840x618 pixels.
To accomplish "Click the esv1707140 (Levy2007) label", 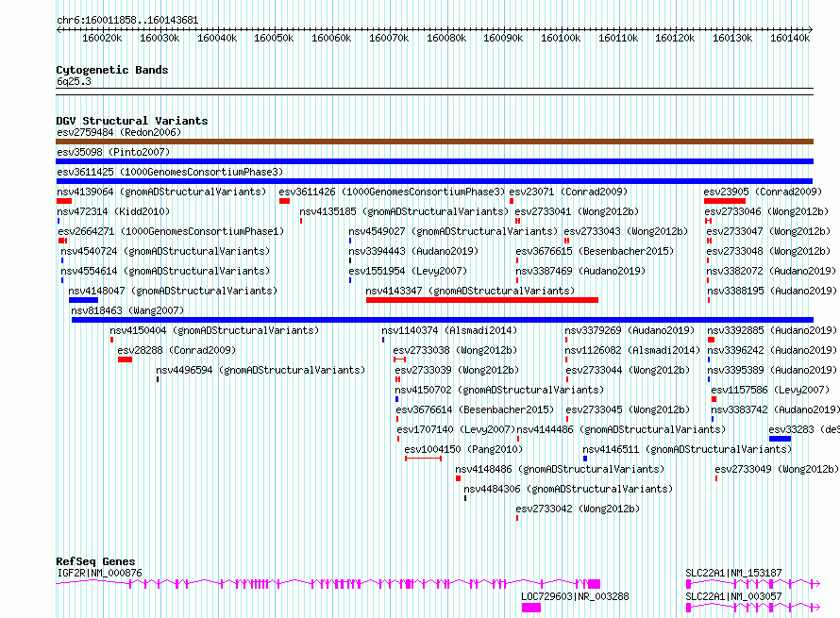I will pyautogui.click(x=456, y=429).
